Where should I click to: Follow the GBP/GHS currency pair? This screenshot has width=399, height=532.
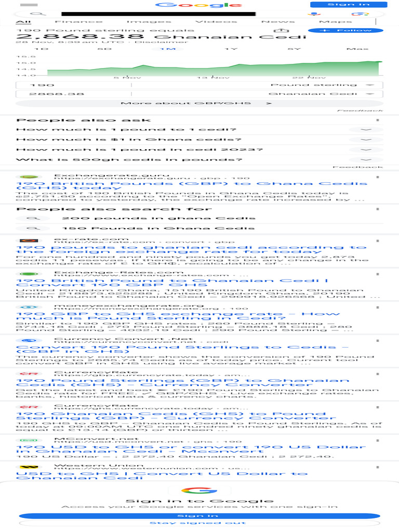click(345, 31)
